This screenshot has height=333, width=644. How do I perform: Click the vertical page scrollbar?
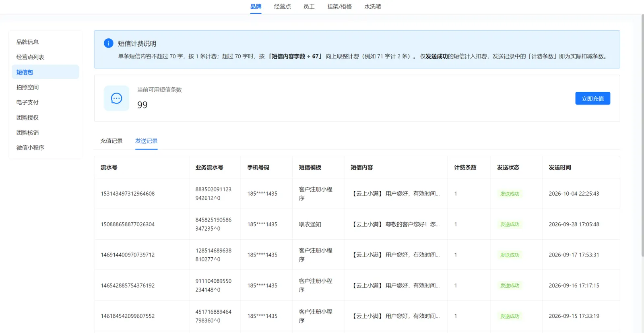(x=642, y=136)
